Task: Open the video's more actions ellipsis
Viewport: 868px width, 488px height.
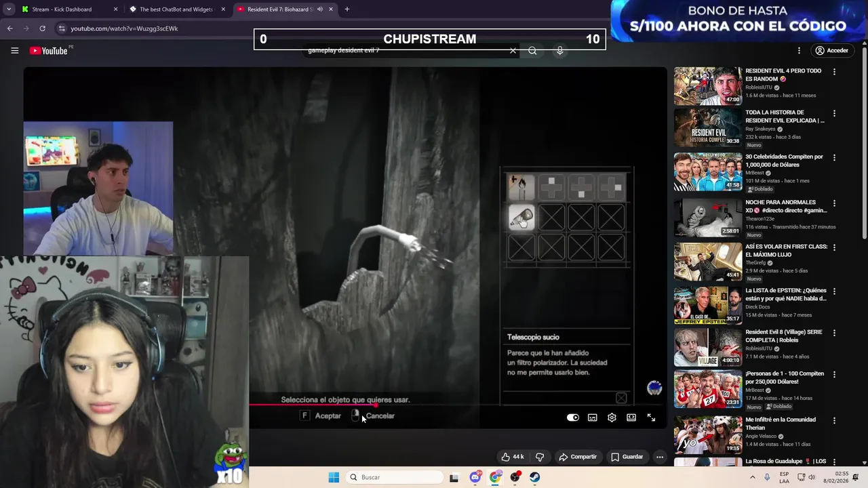Action: tap(659, 457)
